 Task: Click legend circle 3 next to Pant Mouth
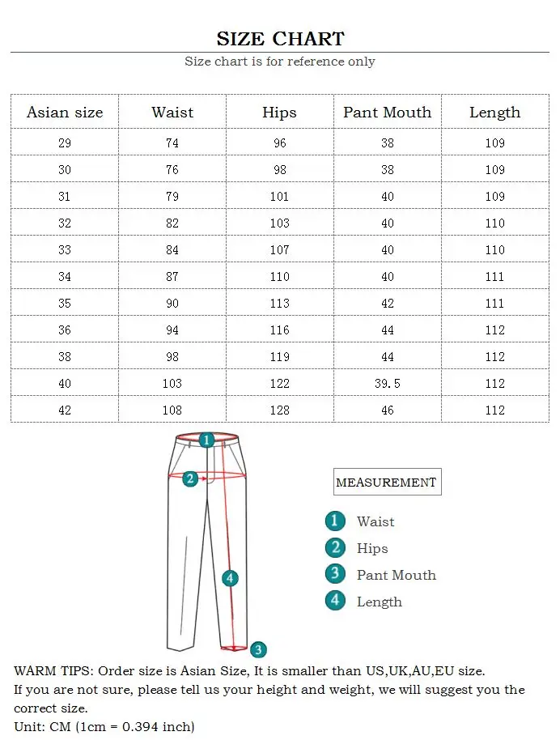point(335,573)
